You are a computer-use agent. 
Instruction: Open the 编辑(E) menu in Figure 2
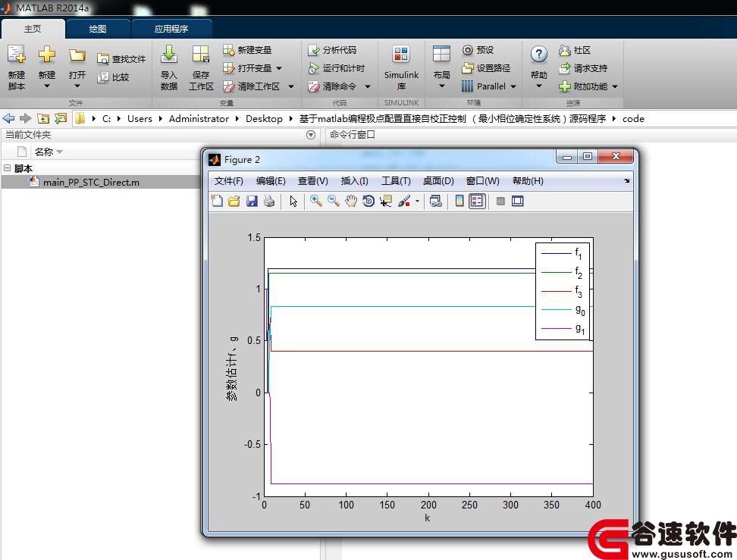tap(271, 181)
